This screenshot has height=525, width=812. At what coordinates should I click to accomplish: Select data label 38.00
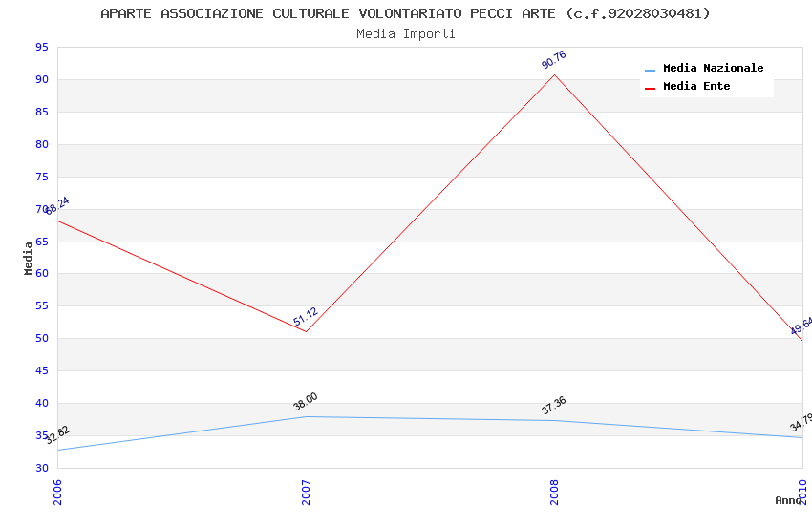point(305,401)
